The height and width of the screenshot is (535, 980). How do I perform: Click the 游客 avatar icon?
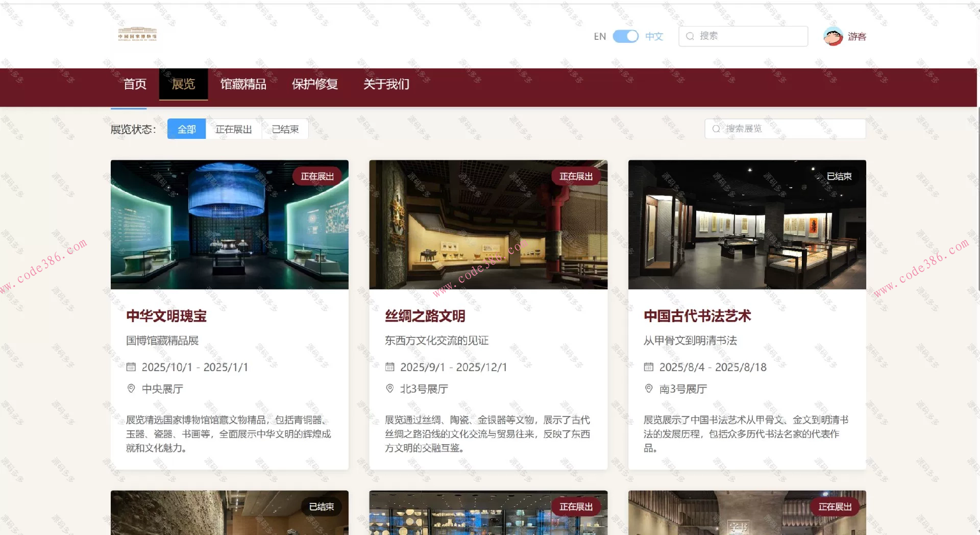(832, 36)
